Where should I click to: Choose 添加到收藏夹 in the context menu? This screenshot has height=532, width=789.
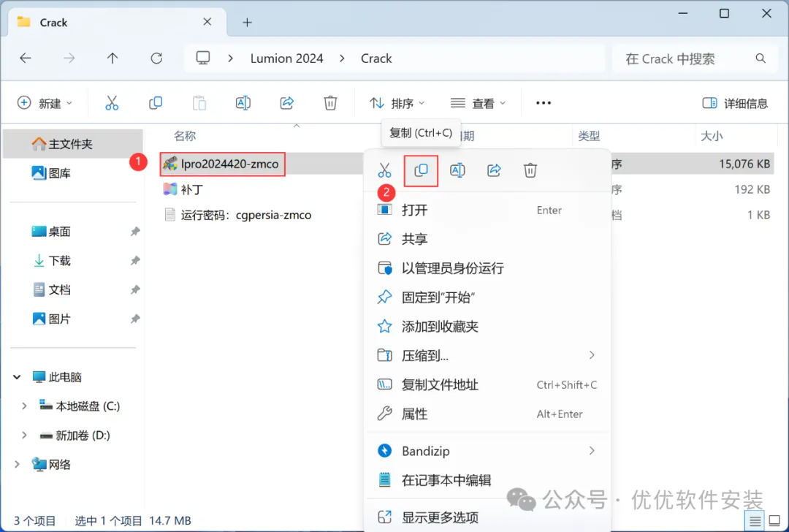[487, 326]
